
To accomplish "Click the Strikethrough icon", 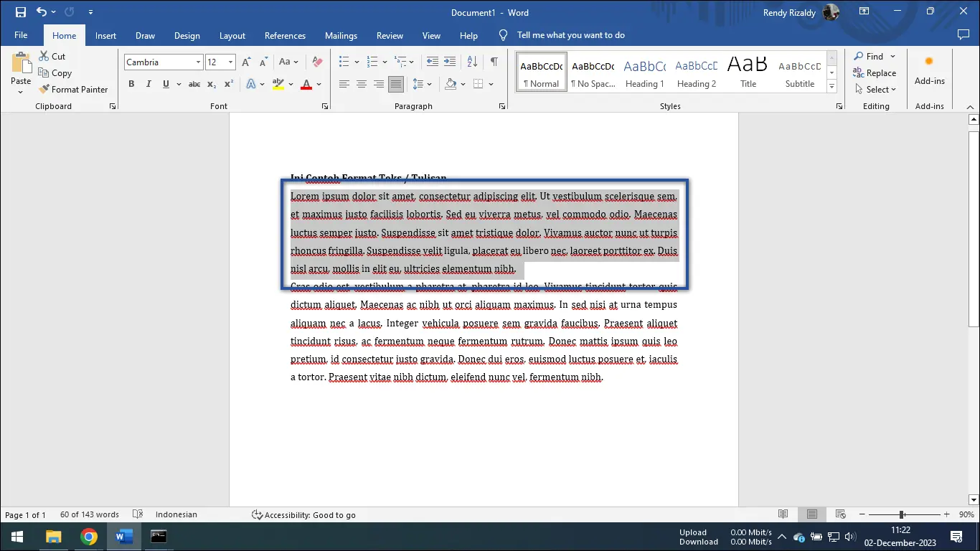I will pyautogui.click(x=194, y=84).
